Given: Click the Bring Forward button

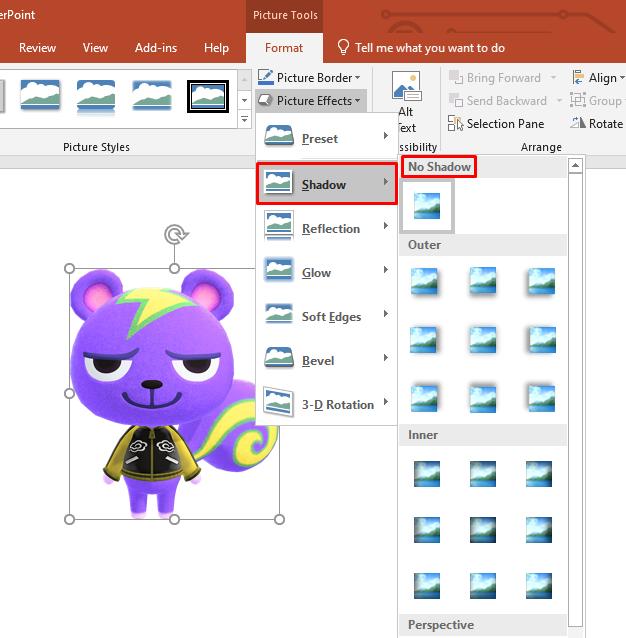Looking at the screenshot, I should click(x=495, y=77).
